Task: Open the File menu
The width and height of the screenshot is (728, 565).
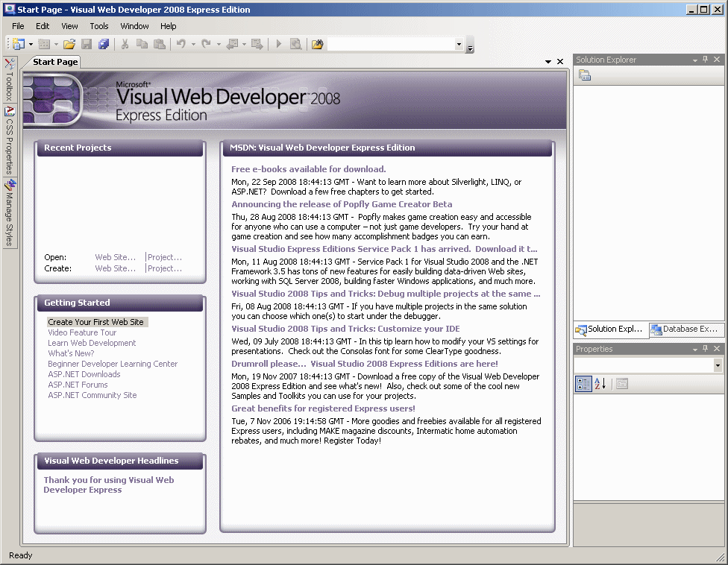Action: (18, 26)
